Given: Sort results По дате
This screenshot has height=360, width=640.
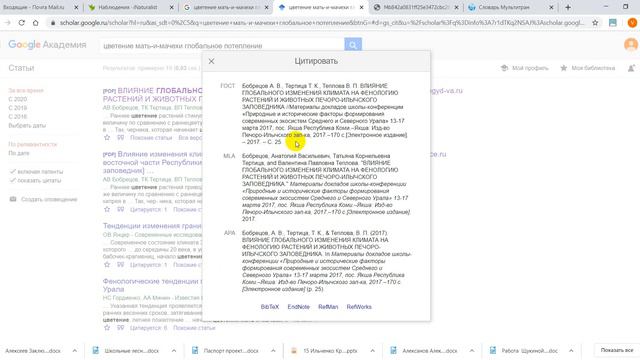Looking at the screenshot, I should click(x=19, y=153).
